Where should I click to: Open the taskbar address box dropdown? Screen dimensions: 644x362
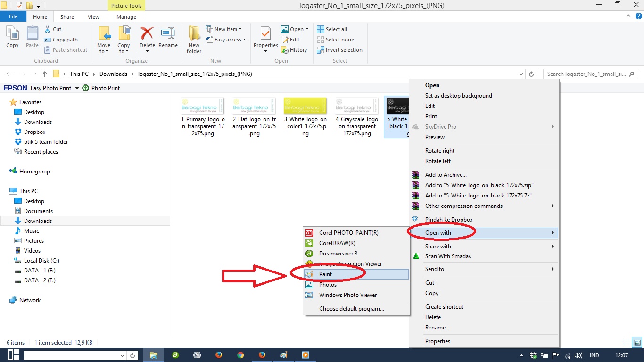[121, 355]
